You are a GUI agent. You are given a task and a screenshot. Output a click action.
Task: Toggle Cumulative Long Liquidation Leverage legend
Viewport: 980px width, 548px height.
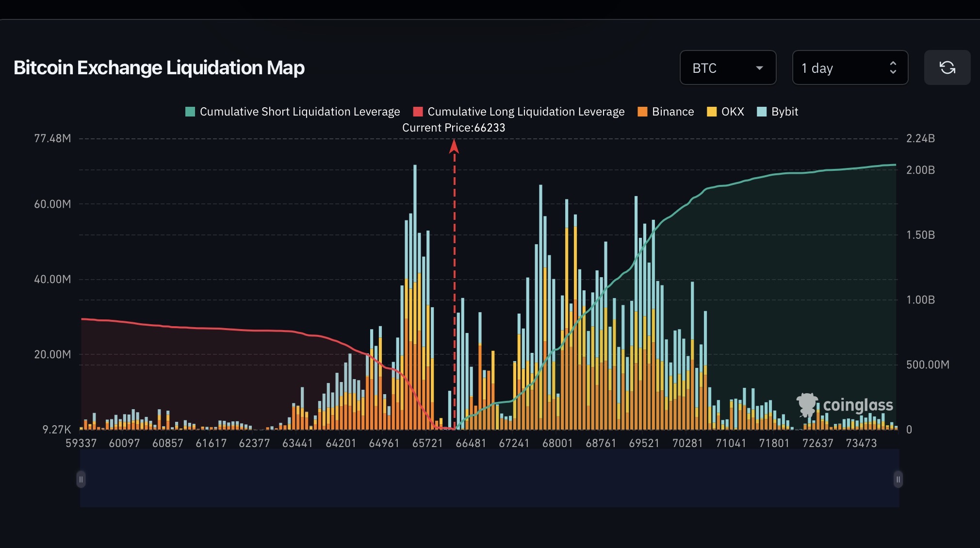525,112
